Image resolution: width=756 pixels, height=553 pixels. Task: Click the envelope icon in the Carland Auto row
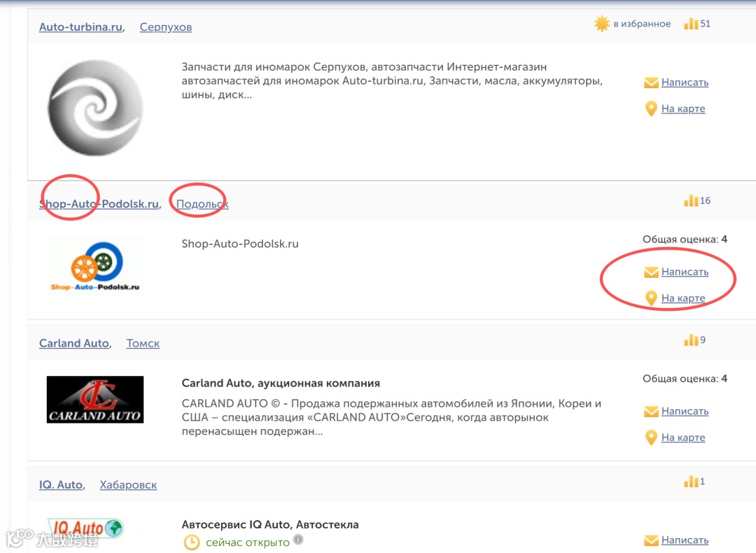coord(652,412)
